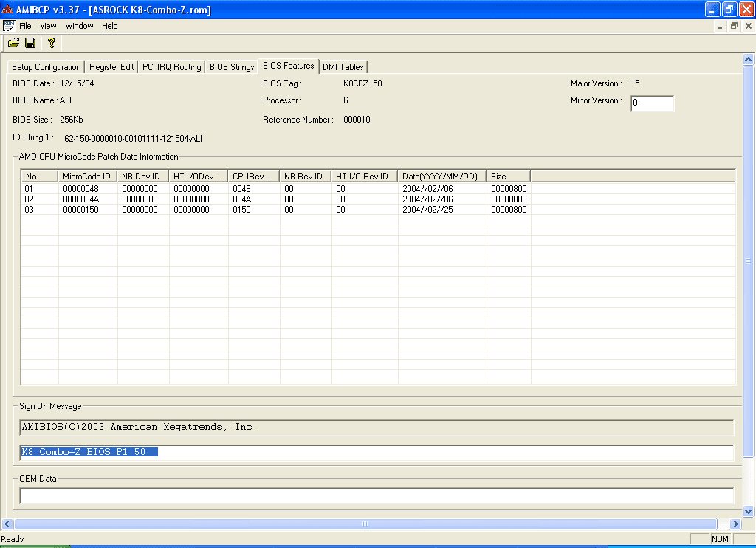Restore the inner ROM document window

click(x=734, y=26)
